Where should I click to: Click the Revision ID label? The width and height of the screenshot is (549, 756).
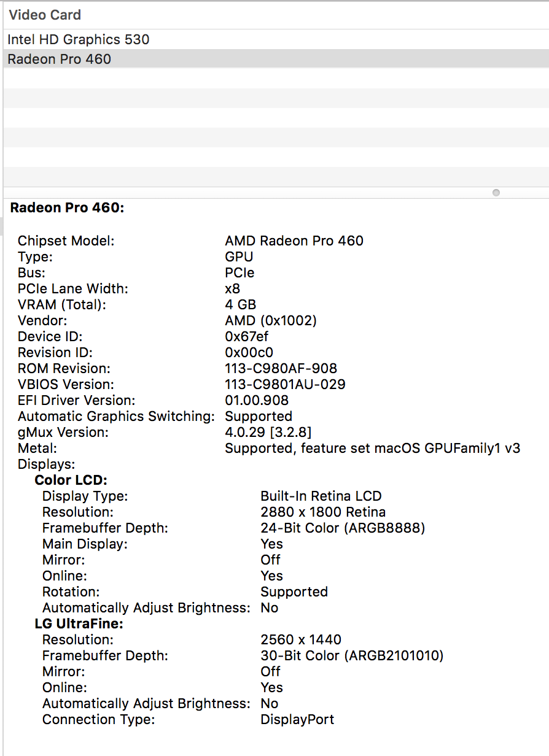(54, 352)
